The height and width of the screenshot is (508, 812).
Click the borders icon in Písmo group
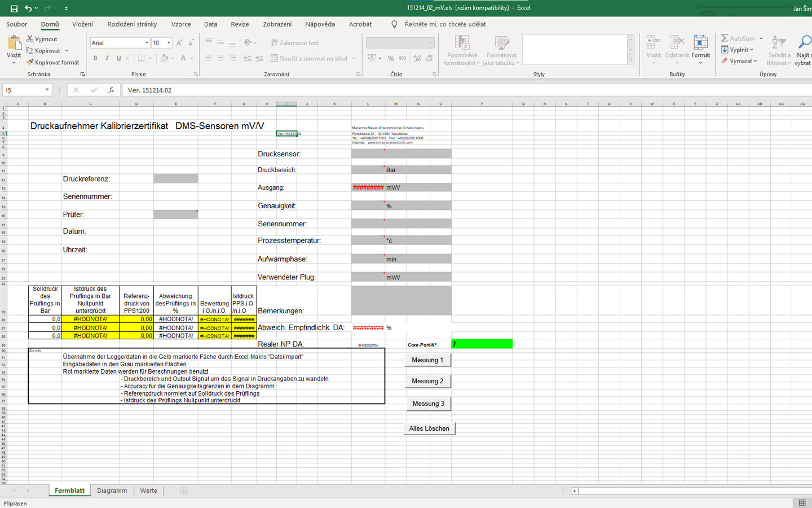pyautogui.click(x=142, y=58)
